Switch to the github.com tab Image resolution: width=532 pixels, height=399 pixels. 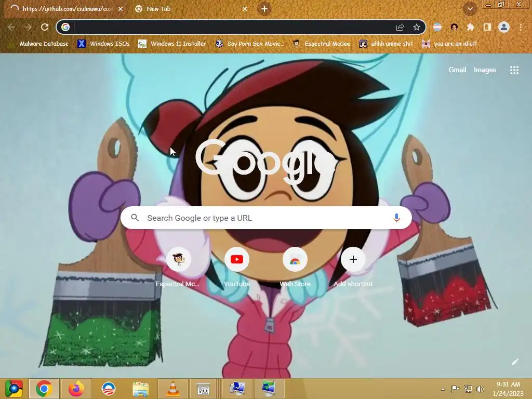point(67,9)
